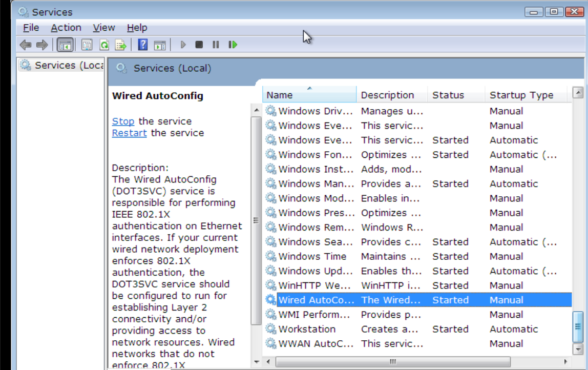
Task: Click the Refresh toolbar icon
Action: coord(104,45)
